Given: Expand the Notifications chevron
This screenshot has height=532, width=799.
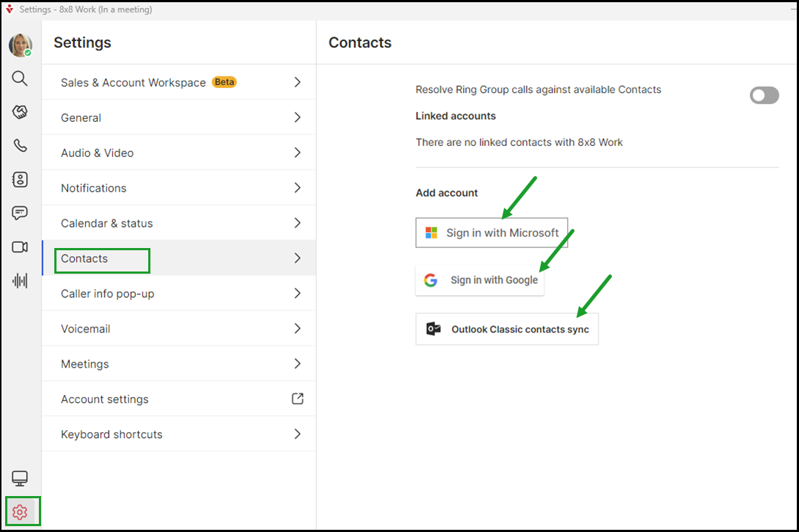Looking at the screenshot, I should pyautogui.click(x=298, y=188).
